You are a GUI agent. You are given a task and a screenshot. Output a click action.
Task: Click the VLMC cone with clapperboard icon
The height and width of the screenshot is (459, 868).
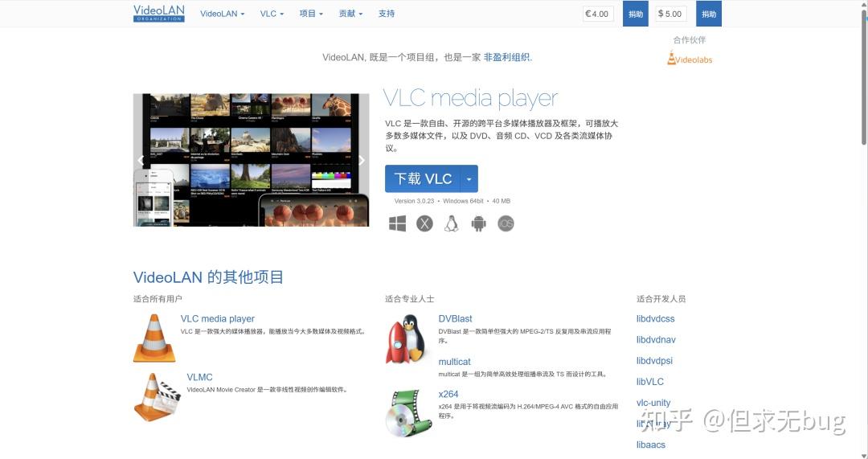click(x=158, y=397)
